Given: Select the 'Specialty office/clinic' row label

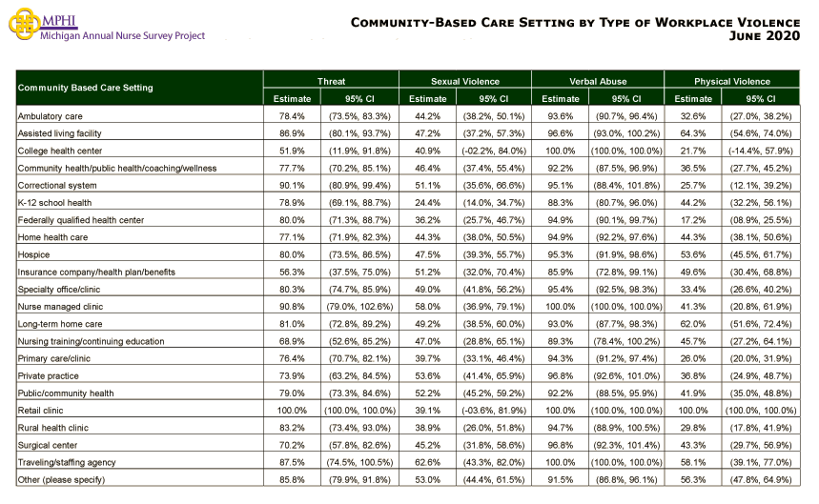Looking at the screenshot, I should (x=59, y=289).
